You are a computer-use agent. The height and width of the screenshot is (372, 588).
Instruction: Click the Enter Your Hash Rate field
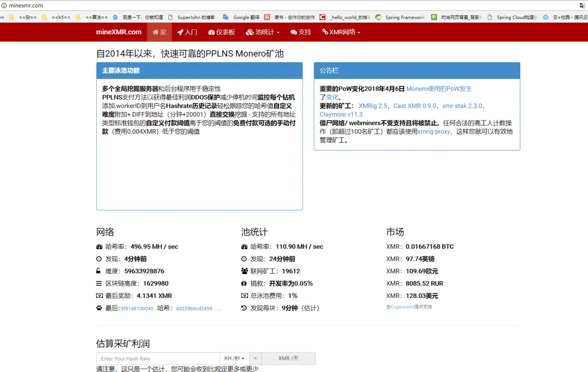tap(158, 359)
